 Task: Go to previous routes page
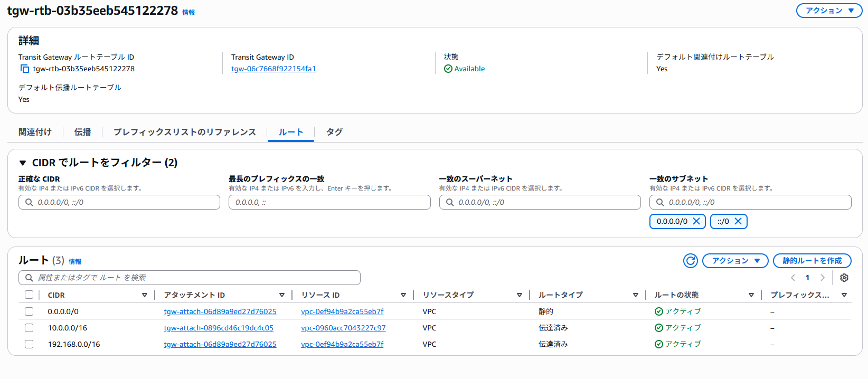pyautogui.click(x=793, y=278)
